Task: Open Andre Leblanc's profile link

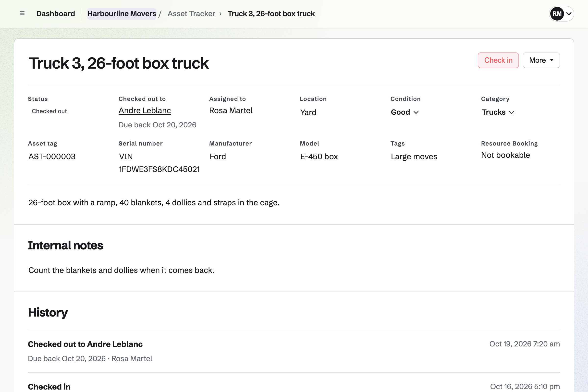Action: (x=145, y=110)
